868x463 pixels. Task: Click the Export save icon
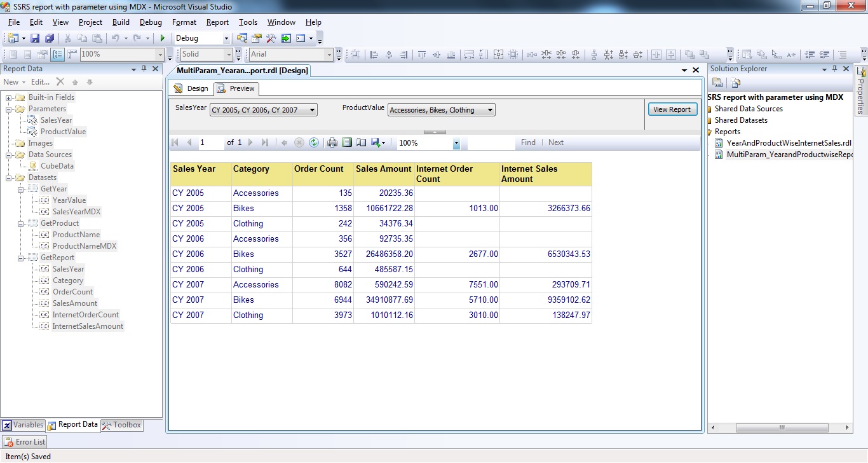376,142
